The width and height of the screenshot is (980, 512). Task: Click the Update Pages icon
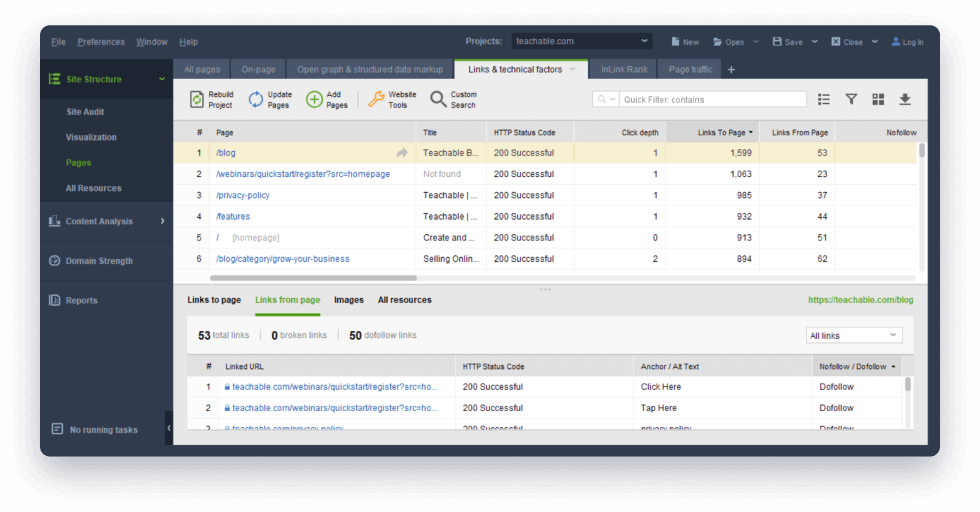click(x=256, y=99)
